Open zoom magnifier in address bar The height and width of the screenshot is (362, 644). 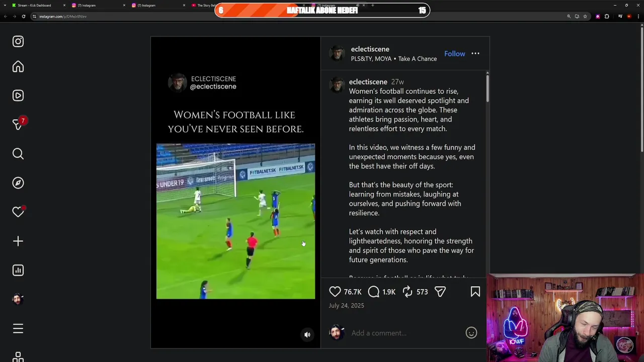point(569,17)
